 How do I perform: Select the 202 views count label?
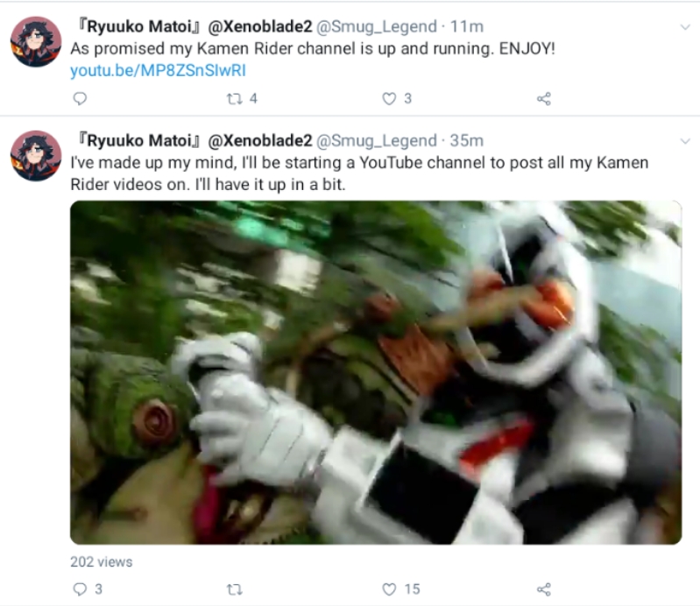tap(102, 562)
